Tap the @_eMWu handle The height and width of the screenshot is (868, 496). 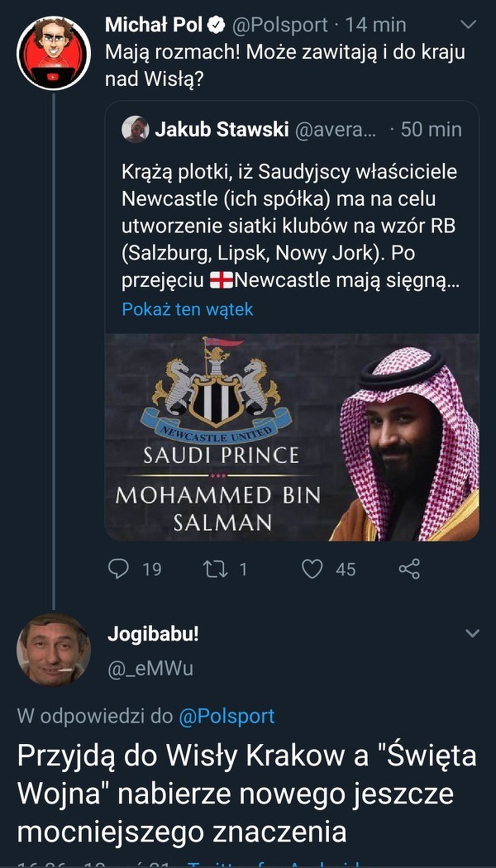(x=150, y=668)
